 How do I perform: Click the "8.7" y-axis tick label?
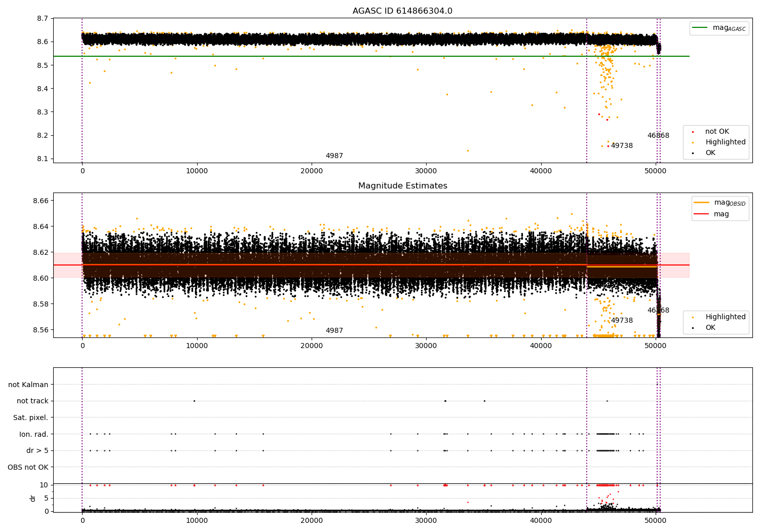(x=43, y=19)
